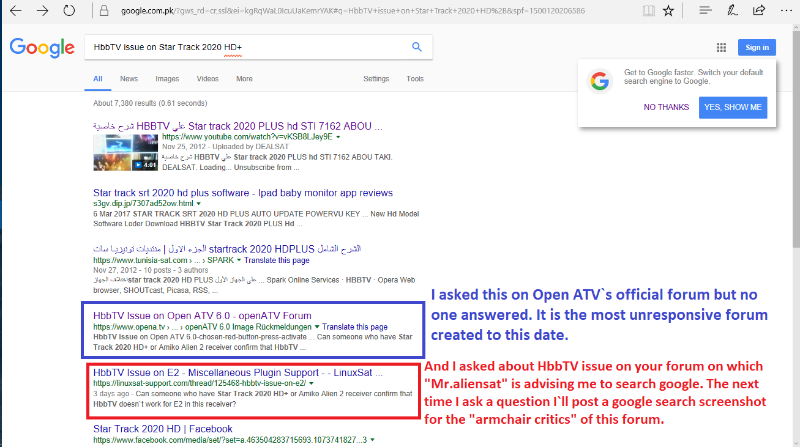This screenshot has width=800, height=447.
Task: Click the result count text About 7,380 results
Action: coord(150,103)
